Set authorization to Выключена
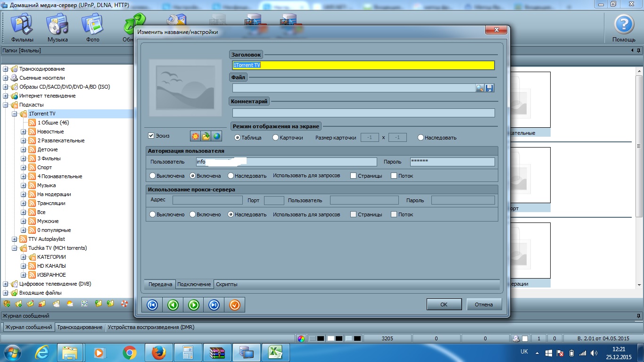 tap(152, 176)
